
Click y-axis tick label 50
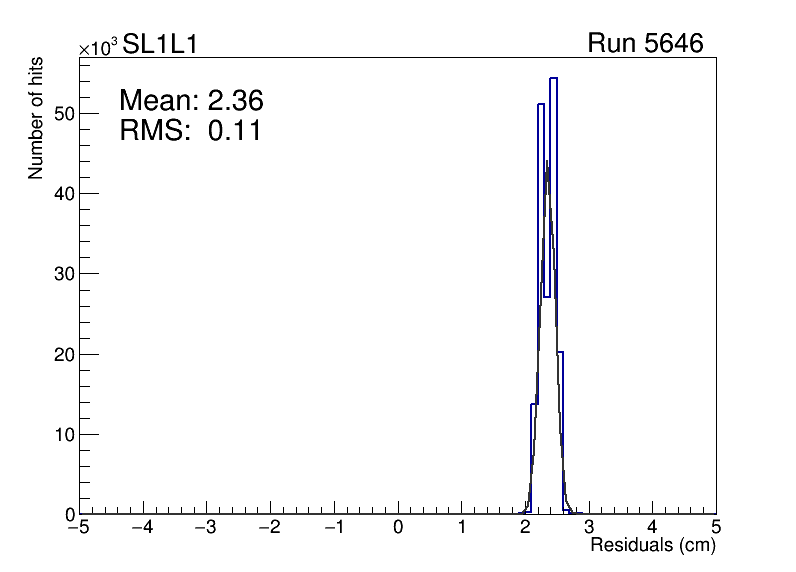(65, 113)
